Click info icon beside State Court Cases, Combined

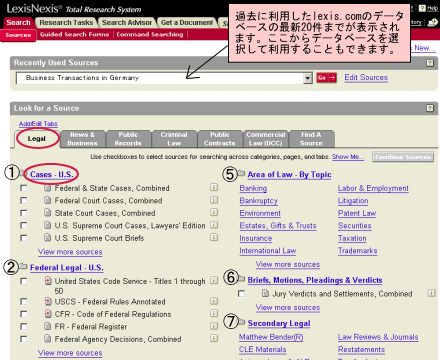(x=214, y=212)
